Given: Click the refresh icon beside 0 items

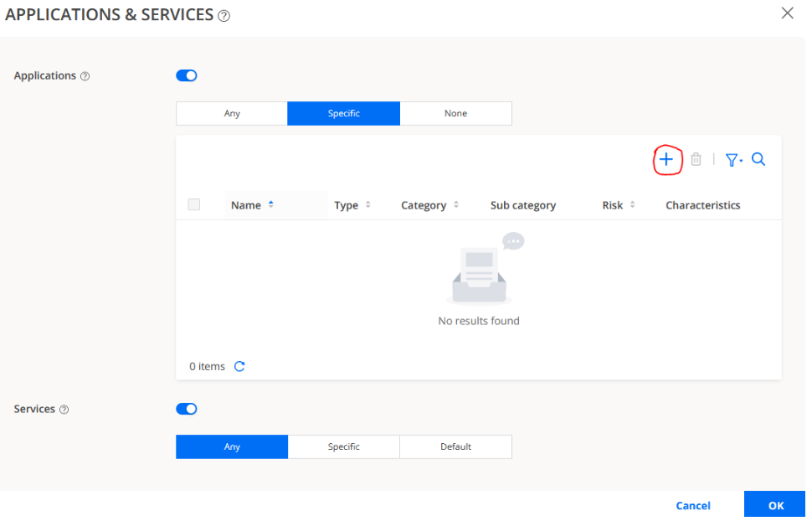Looking at the screenshot, I should coord(239,366).
